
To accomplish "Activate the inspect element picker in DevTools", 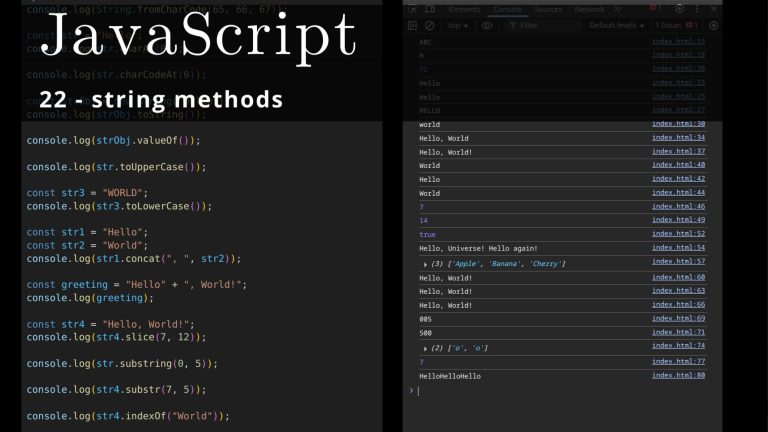I will click(x=413, y=9).
